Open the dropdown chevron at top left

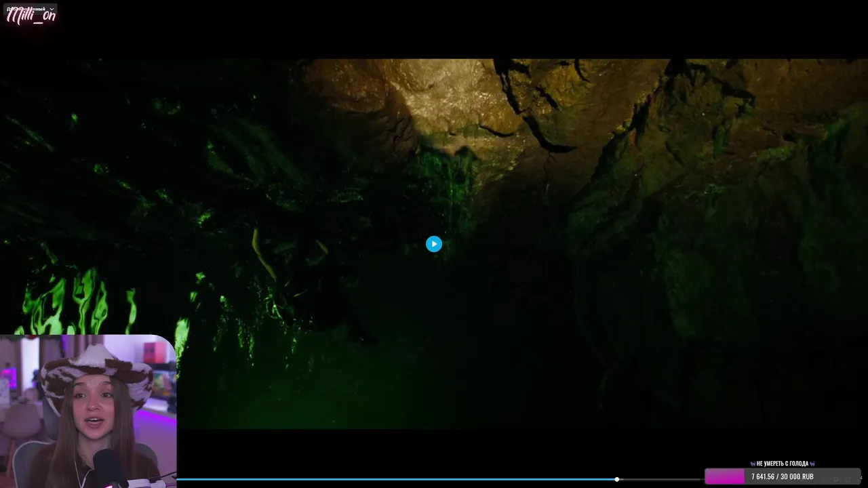tap(52, 9)
